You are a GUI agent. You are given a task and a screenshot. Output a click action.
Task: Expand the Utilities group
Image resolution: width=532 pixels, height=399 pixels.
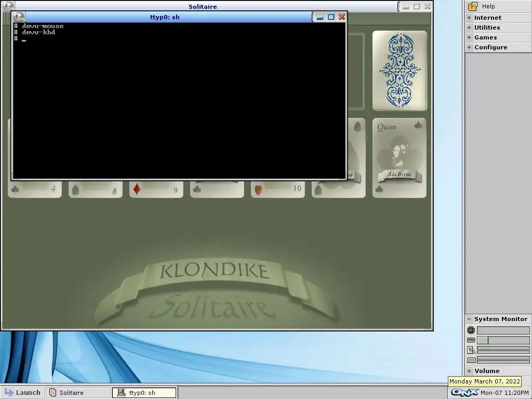coord(469,28)
